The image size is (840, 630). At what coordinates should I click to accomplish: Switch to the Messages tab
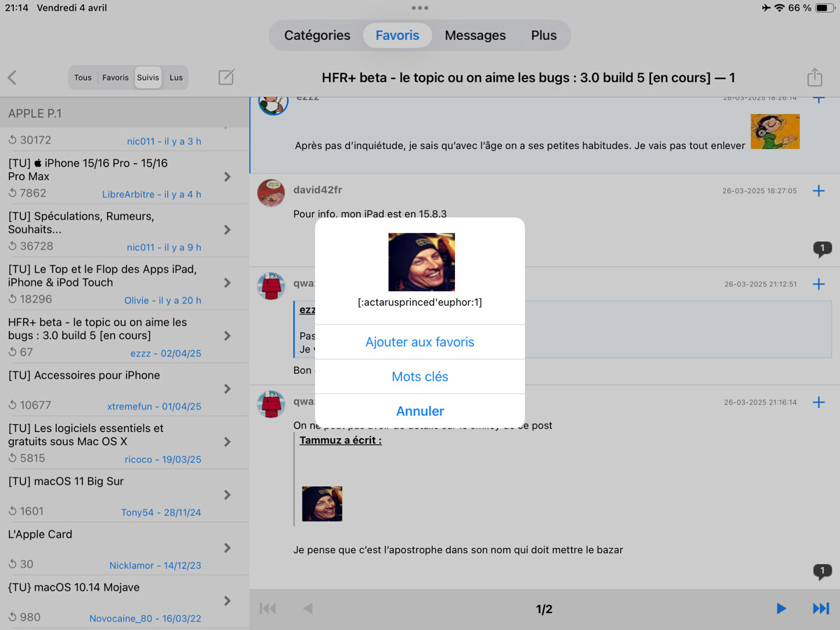[475, 36]
